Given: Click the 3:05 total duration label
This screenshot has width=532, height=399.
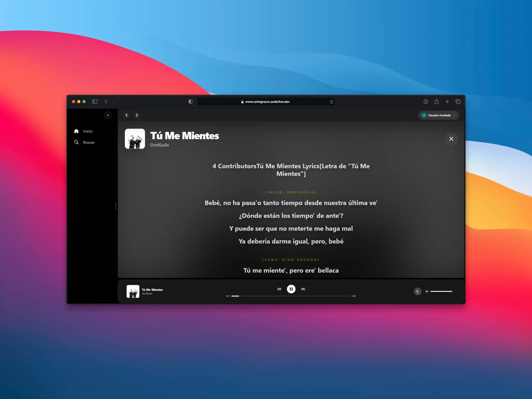Looking at the screenshot, I should pyautogui.click(x=354, y=296).
